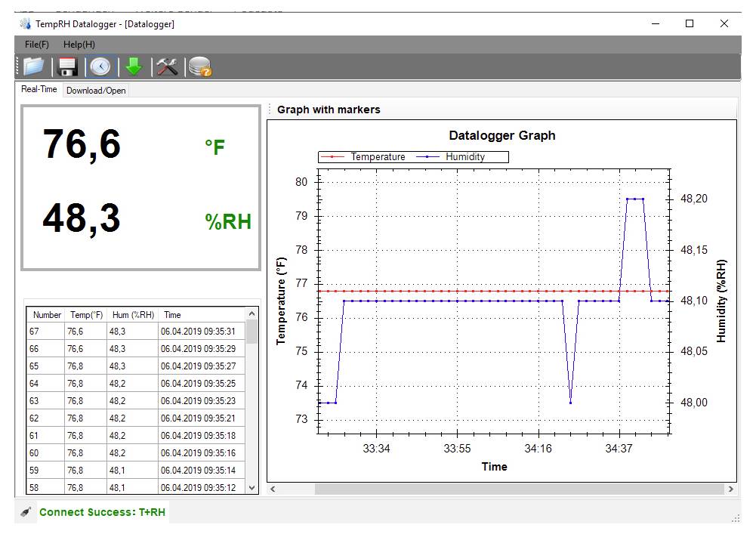Click the vertical scrollbar thumb of table
Image resolution: width=756 pixels, height=534 pixels.
point(251,332)
